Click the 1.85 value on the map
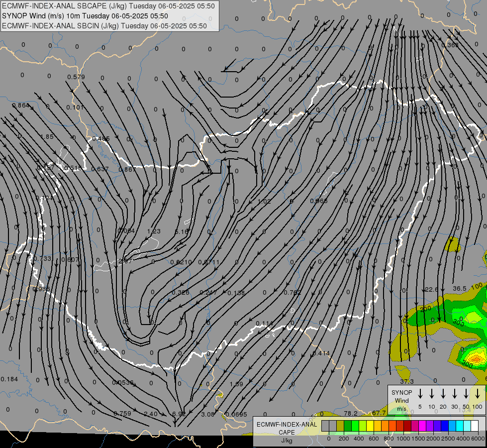Image resolution: width=487 pixels, height=448 pixels. tap(47, 136)
